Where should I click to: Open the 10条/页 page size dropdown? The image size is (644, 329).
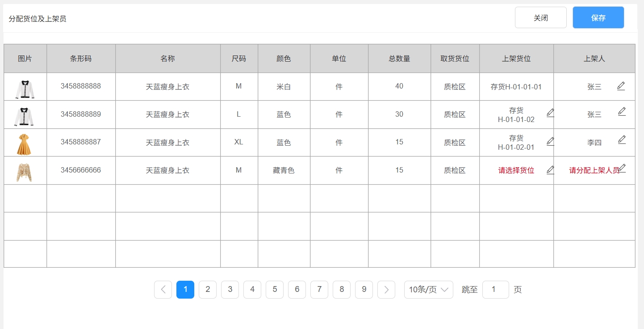(429, 290)
